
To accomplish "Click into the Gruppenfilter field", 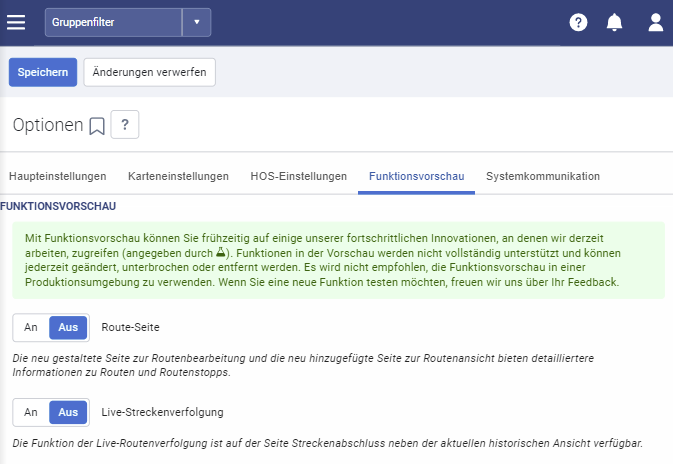I will coord(113,22).
